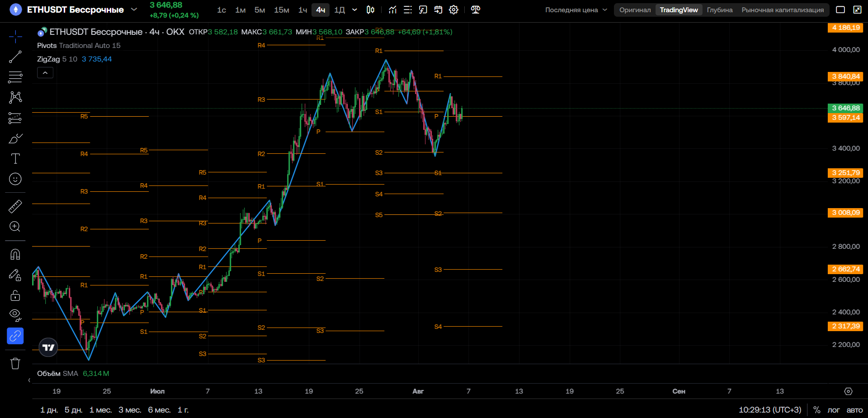
Task: Click the 'Объём SMA' volume indicator label
Action: tap(57, 374)
